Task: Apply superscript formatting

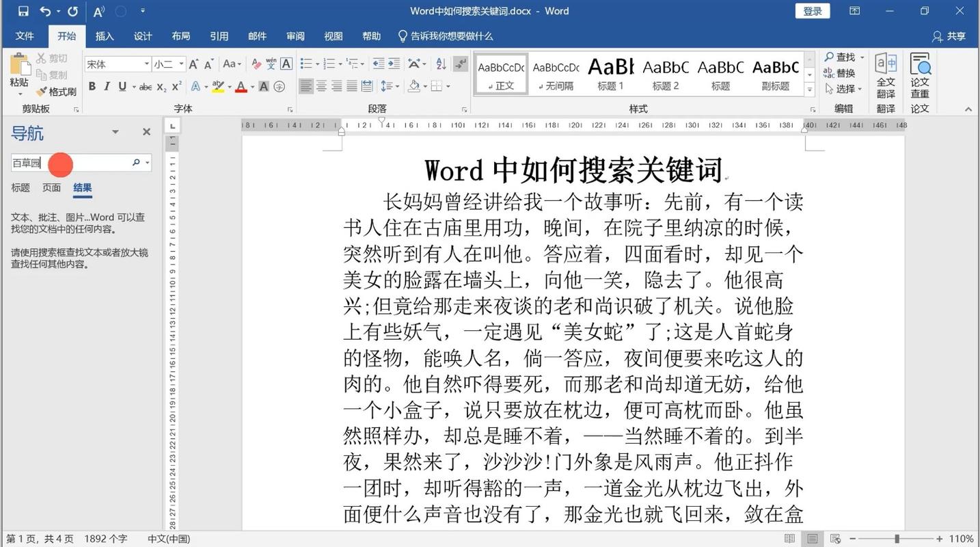Action: click(176, 87)
